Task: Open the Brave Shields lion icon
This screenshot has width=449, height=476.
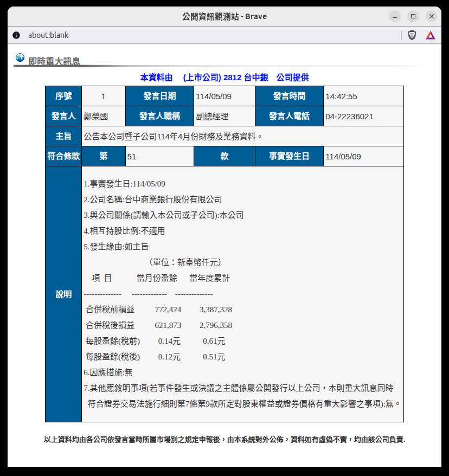Action: [412, 36]
